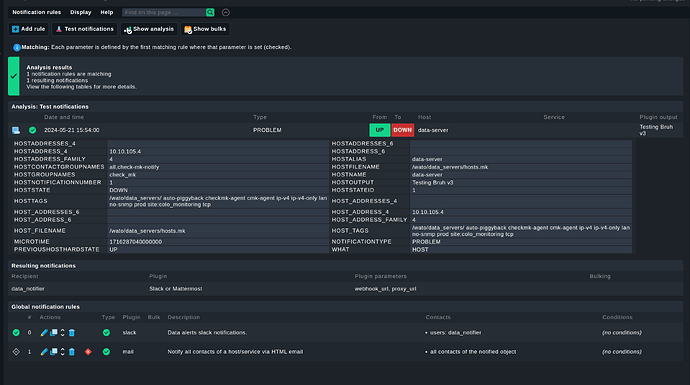The height and width of the screenshot is (385, 690).
Task: Clone rule 0 with the copy icon
Action: tap(54, 333)
